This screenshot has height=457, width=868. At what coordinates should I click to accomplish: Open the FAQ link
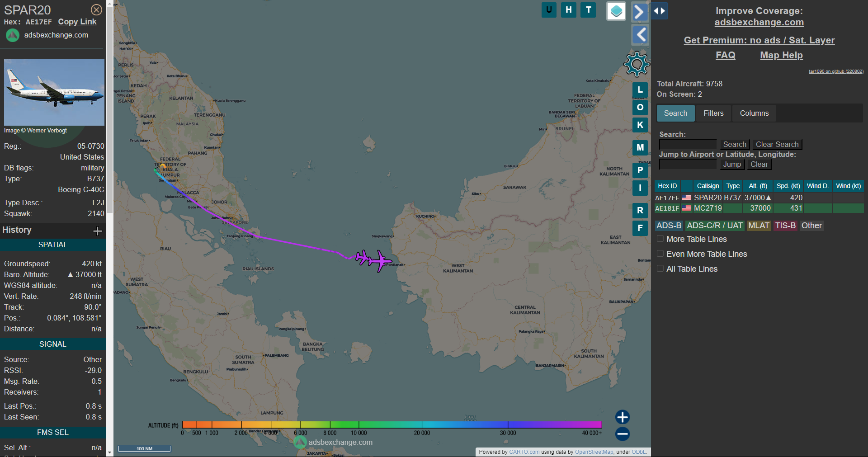tap(725, 55)
